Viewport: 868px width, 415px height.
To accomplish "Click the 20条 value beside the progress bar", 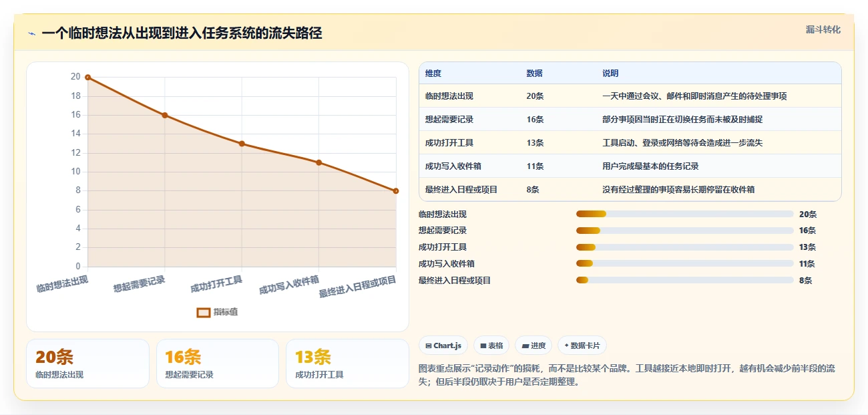I will [x=808, y=215].
